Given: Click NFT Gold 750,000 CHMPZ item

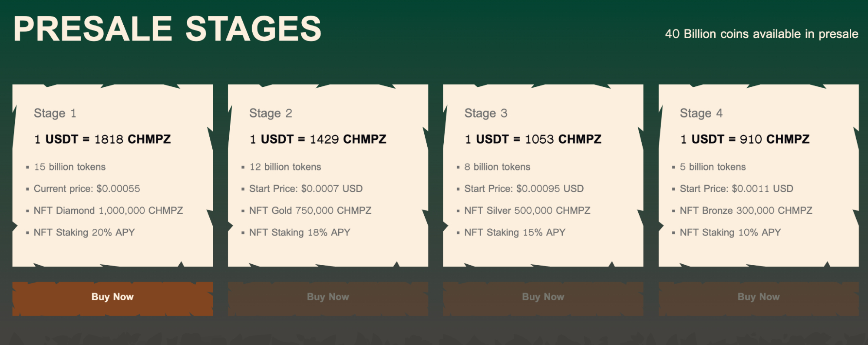Looking at the screenshot, I should click(310, 210).
